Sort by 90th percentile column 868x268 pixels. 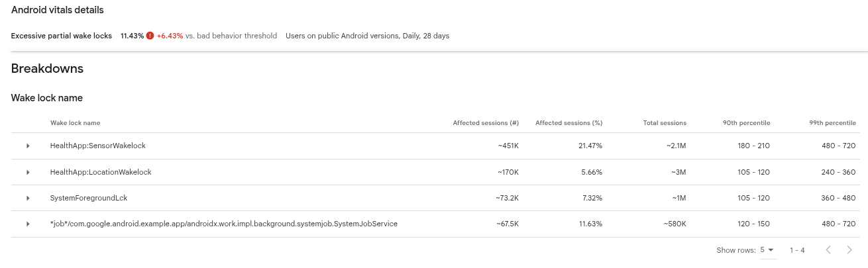tap(746, 123)
